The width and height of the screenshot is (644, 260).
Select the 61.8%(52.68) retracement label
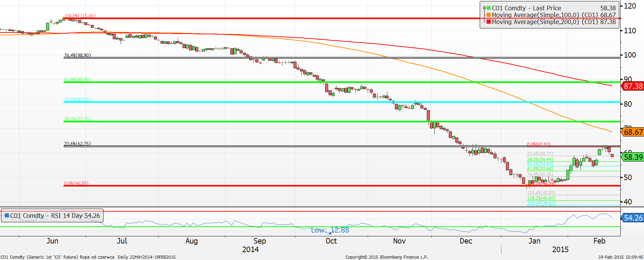[x=540, y=168]
